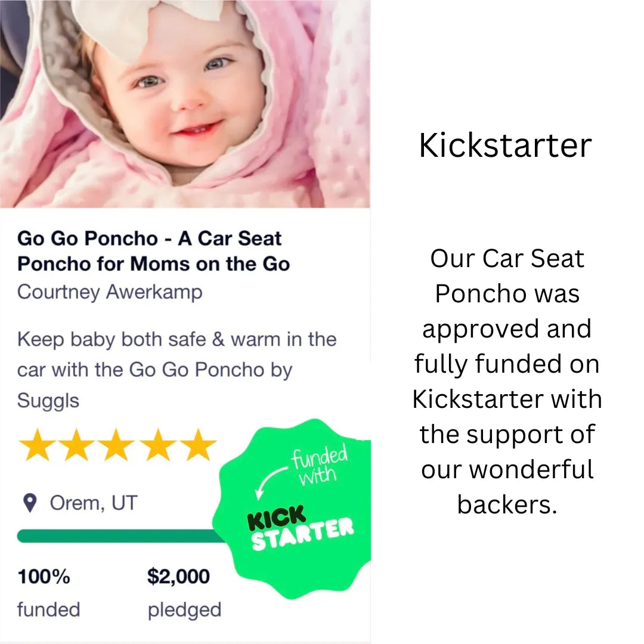The width and height of the screenshot is (644, 644).
Task: Click the curved arrow on green badge
Action: (x=269, y=478)
